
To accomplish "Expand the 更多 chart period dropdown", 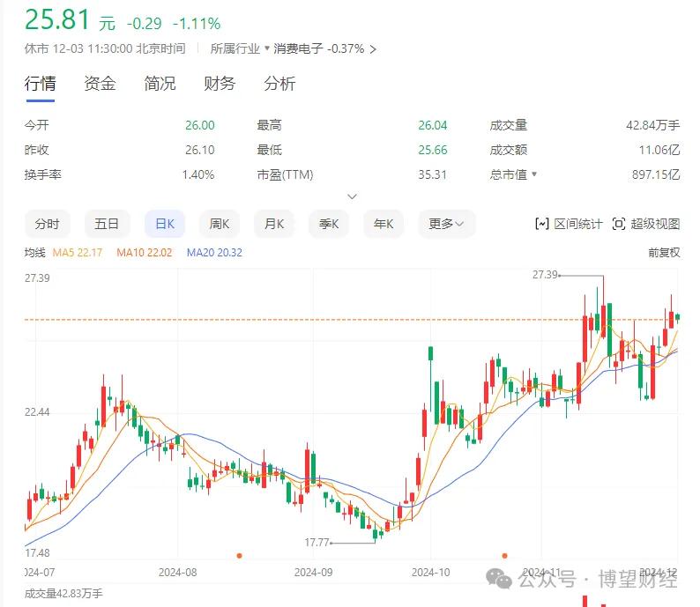I will [x=447, y=224].
